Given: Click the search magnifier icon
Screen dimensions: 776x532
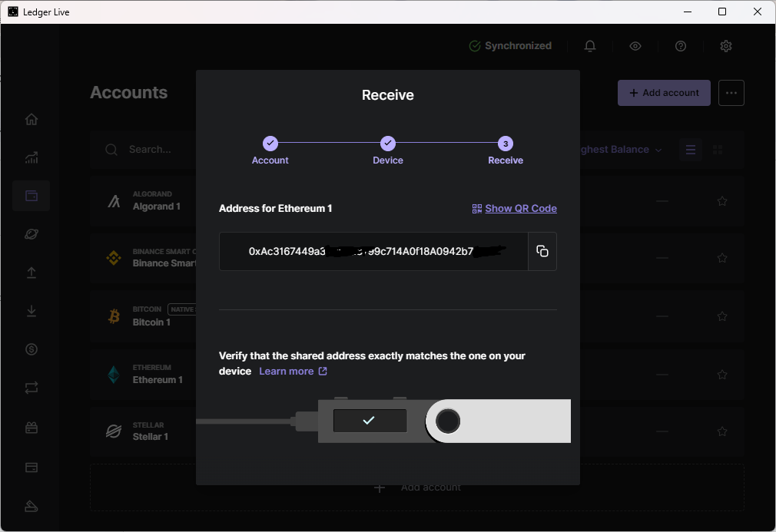Looking at the screenshot, I should 111,150.
